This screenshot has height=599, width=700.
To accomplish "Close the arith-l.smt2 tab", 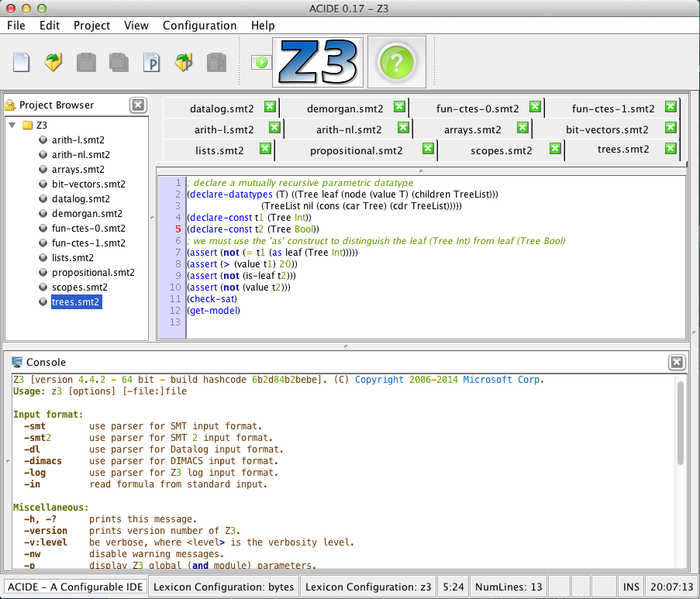I will 274,128.
